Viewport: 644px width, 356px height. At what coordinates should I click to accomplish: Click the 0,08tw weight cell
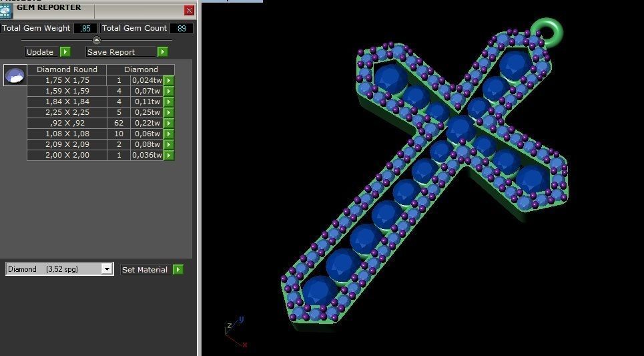(x=147, y=144)
